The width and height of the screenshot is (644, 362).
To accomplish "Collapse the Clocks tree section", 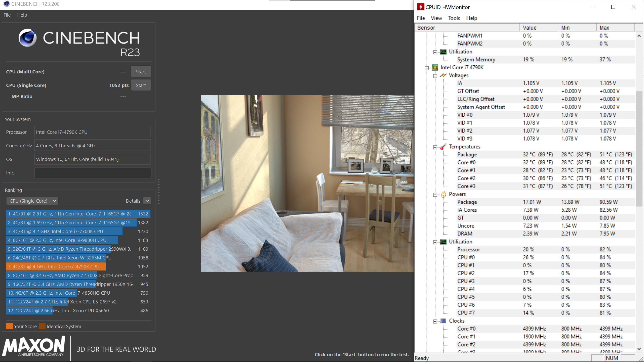I will 435,321.
